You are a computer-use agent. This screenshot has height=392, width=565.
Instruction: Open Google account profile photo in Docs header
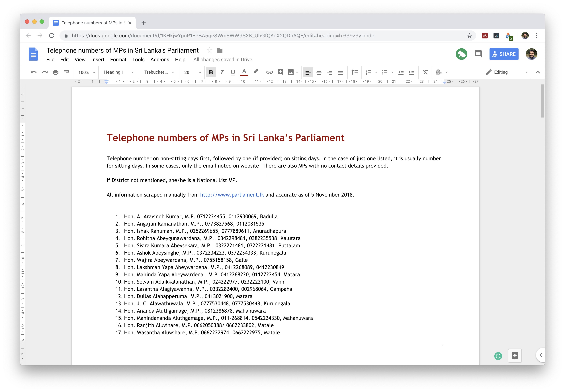pos(531,54)
